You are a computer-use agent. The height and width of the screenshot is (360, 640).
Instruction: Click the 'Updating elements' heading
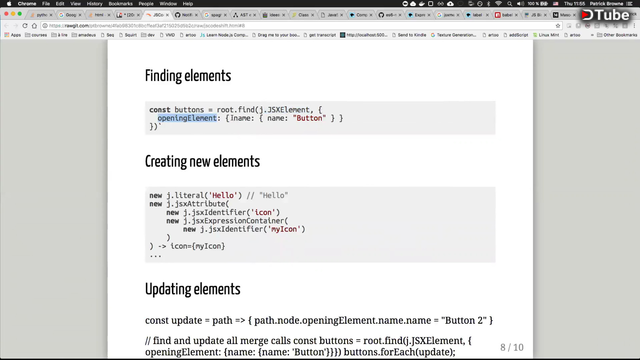coord(192,289)
